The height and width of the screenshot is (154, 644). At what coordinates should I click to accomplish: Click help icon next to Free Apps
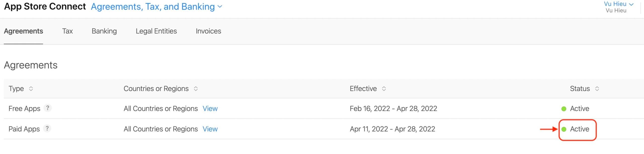(48, 108)
